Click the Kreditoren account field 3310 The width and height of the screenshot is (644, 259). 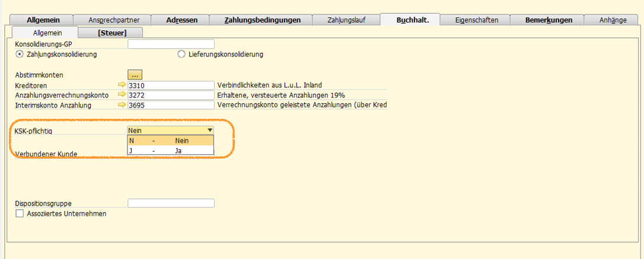point(171,85)
